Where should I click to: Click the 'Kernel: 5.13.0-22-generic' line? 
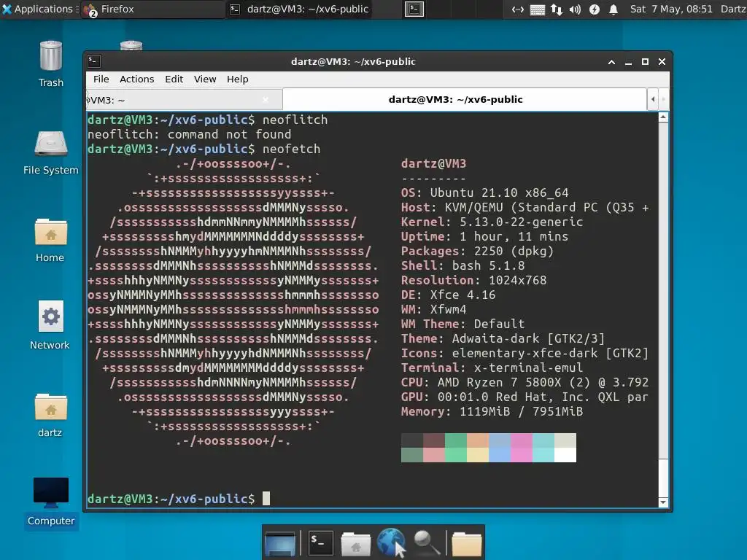[492, 222]
